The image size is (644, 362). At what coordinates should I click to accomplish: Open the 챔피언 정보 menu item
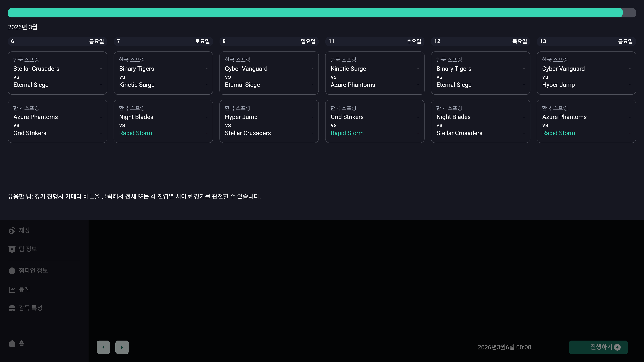coord(33,270)
